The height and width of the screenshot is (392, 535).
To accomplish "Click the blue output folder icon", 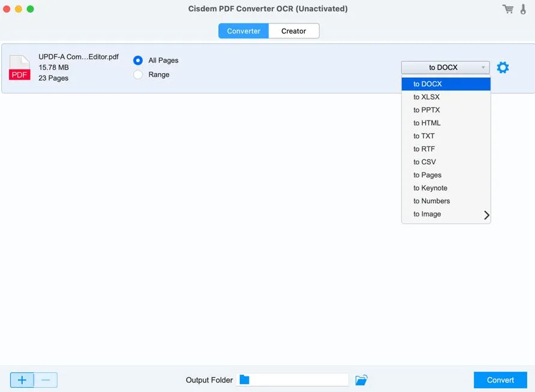I will pyautogui.click(x=244, y=379).
